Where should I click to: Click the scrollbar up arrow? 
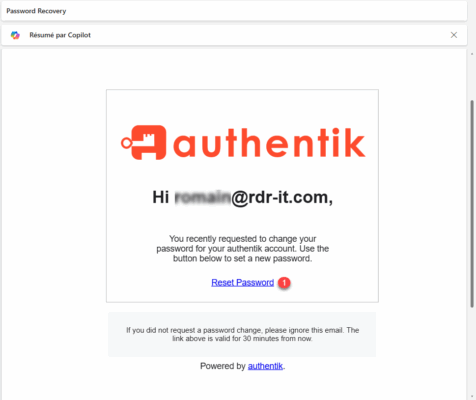472,54
